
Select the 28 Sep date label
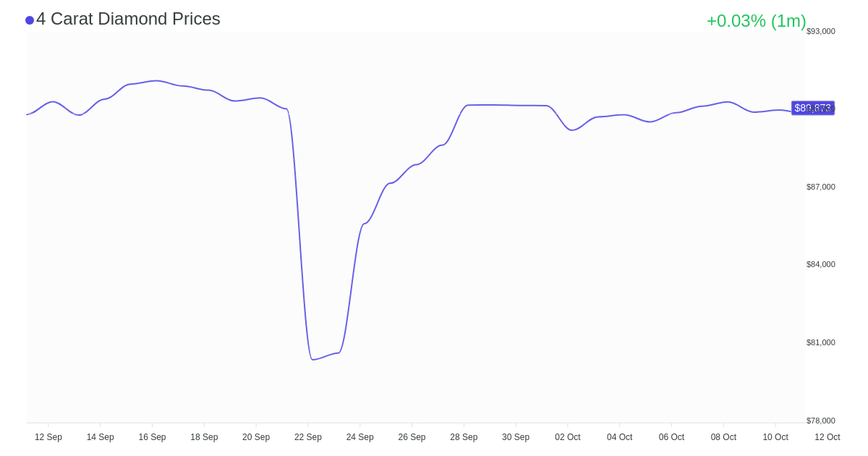coord(464,437)
